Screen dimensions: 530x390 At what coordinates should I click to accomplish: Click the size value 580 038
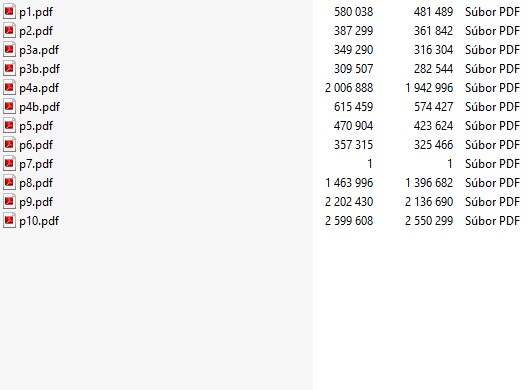pyautogui.click(x=354, y=12)
